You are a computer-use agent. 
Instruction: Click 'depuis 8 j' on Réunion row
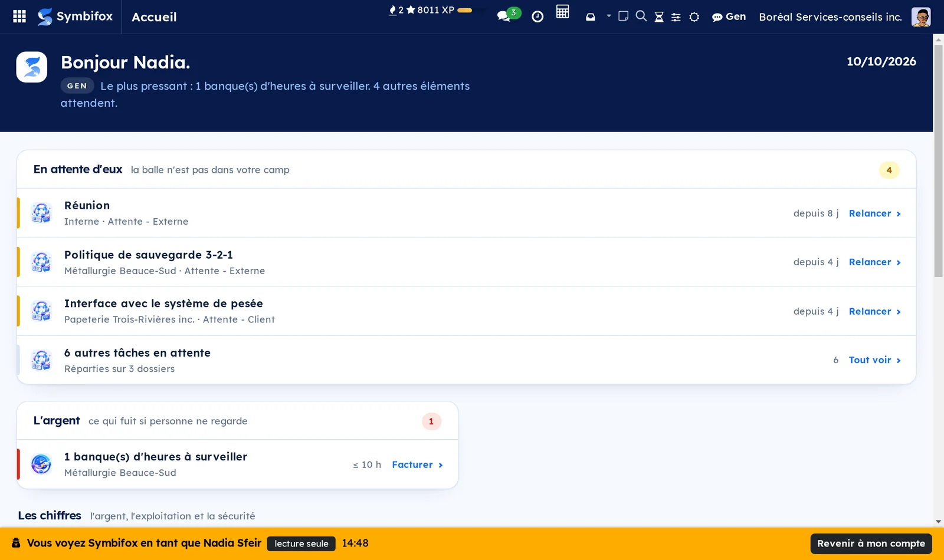tap(816, 213)
